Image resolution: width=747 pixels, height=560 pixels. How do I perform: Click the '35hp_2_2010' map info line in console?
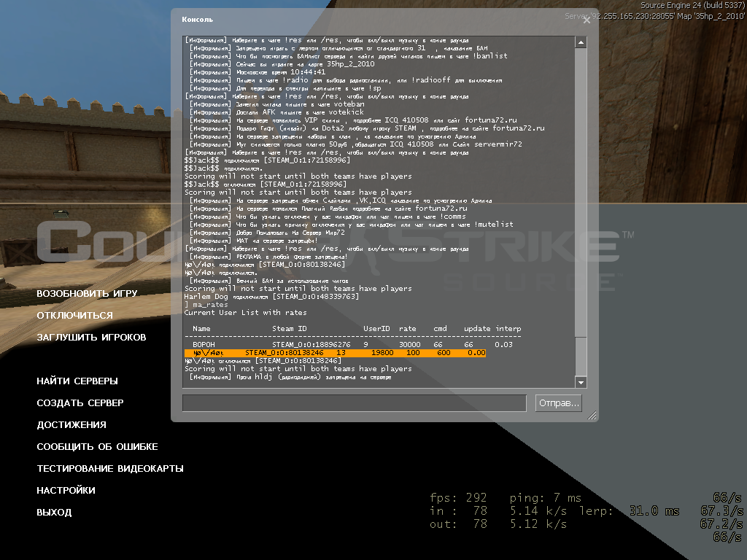coord(282,64)
